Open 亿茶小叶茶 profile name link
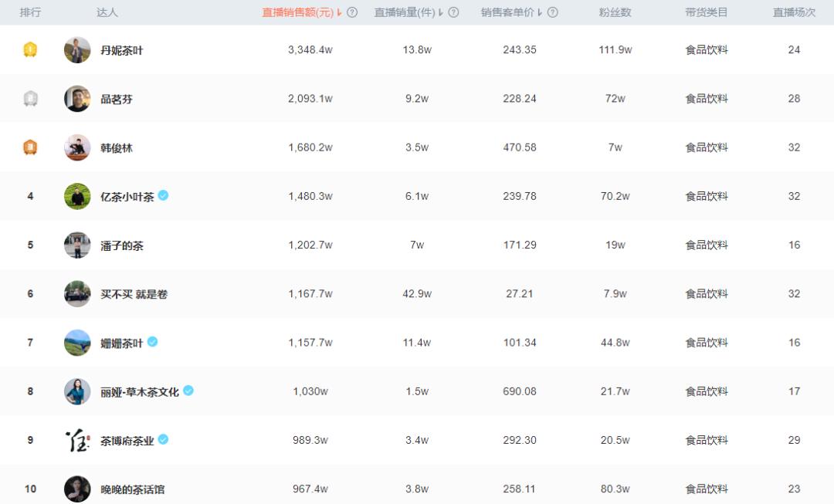834x504 pixels. tap(127, 197)
